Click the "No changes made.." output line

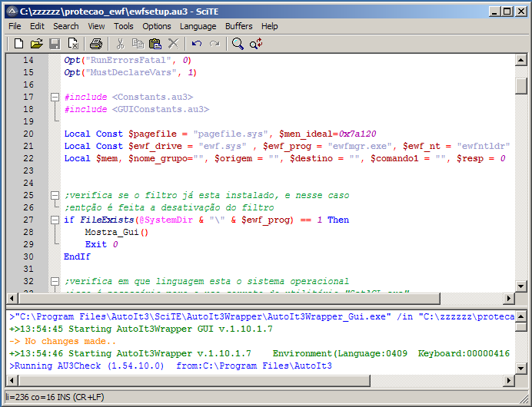(x=63, y=341)
